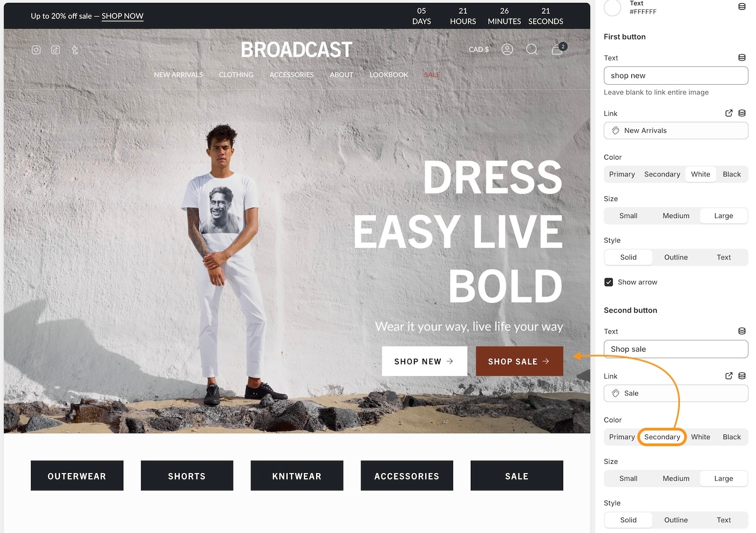756x533 pixels.
Task: Set first button size to Medium
Action: [676, 216]
